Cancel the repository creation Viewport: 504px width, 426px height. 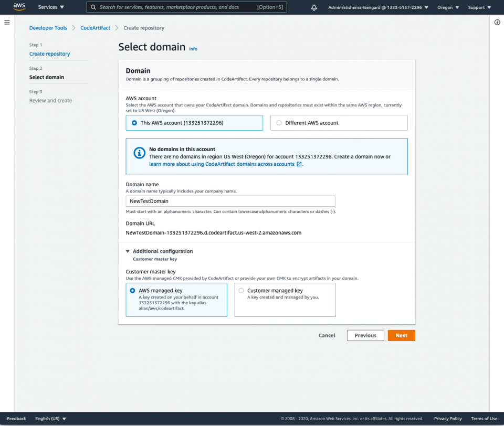coord(327,335)
